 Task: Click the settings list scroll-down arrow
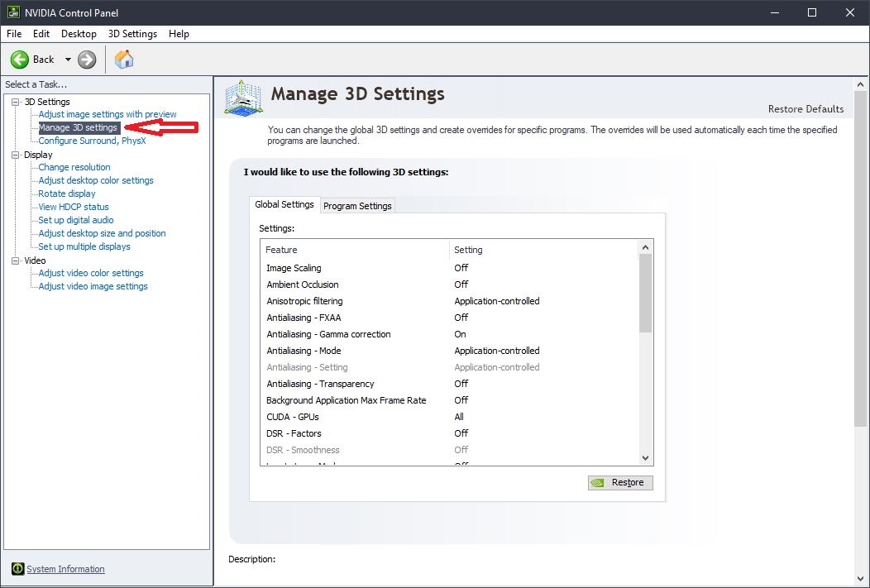(x=644, y=457)
